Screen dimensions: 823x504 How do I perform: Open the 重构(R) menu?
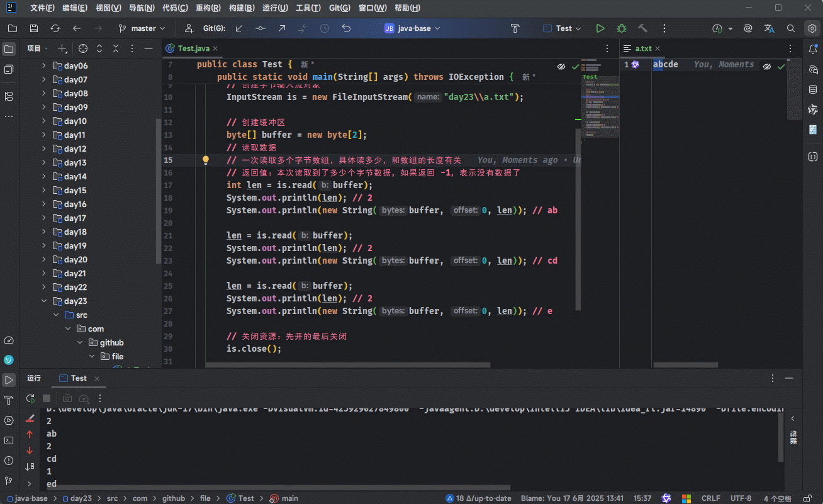[208, 8]
